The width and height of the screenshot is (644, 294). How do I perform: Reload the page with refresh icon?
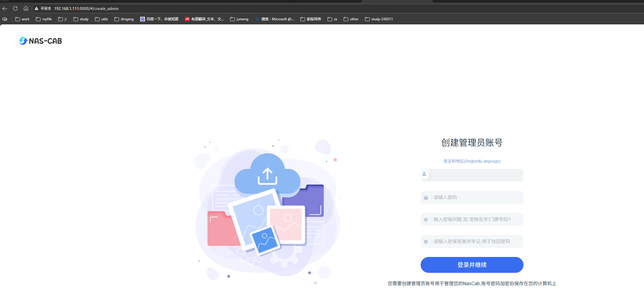point(15,9)
